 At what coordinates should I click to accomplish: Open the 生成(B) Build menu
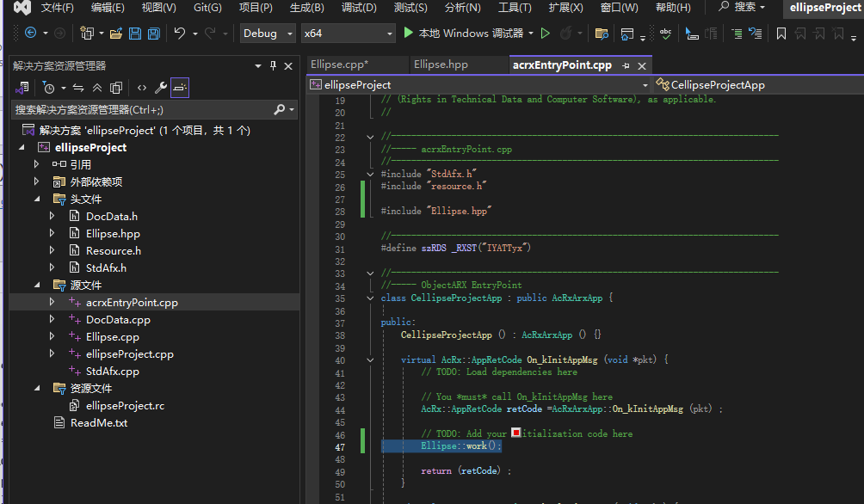click(306, 8)
